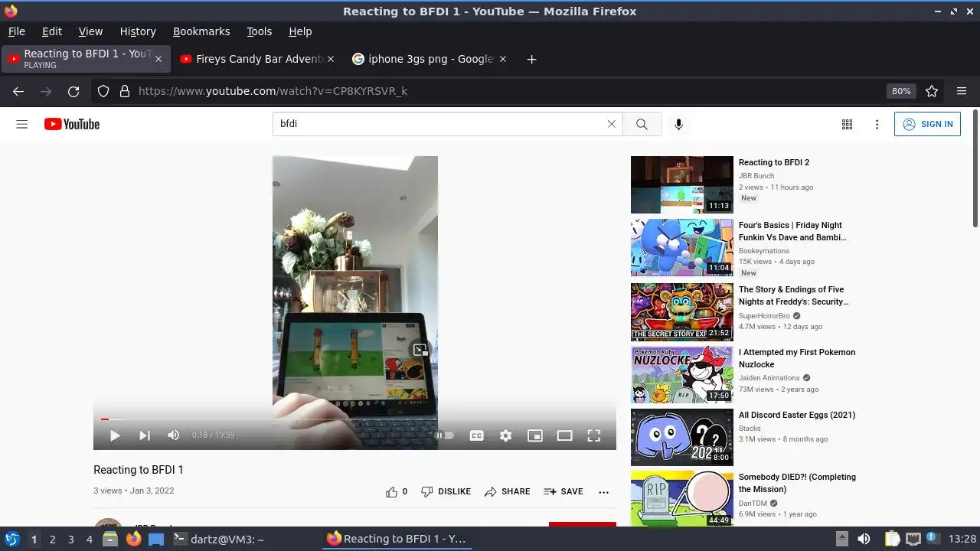Viewport: 980px width, 551px height.
Task: Launch Firefox from the taskbar
Action: [134, 539]
